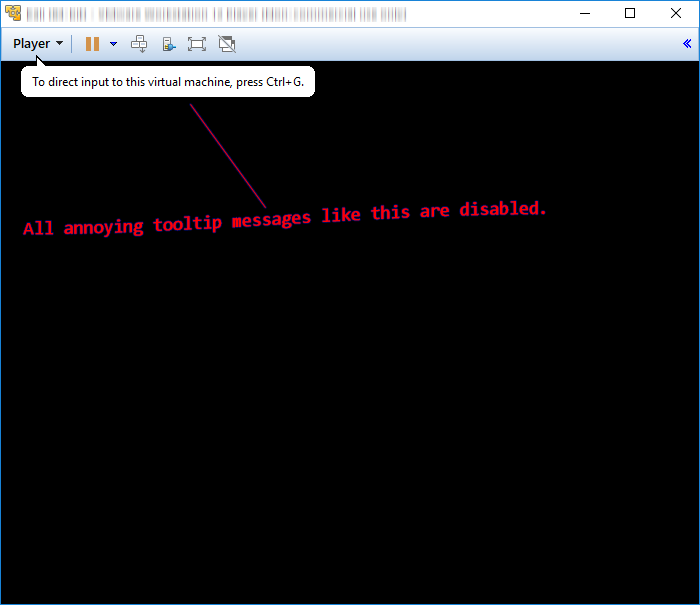Minimize the VMware Player window
Image resolution: width=700 pixels, height=605 pixels.
(x=583, y=14)
